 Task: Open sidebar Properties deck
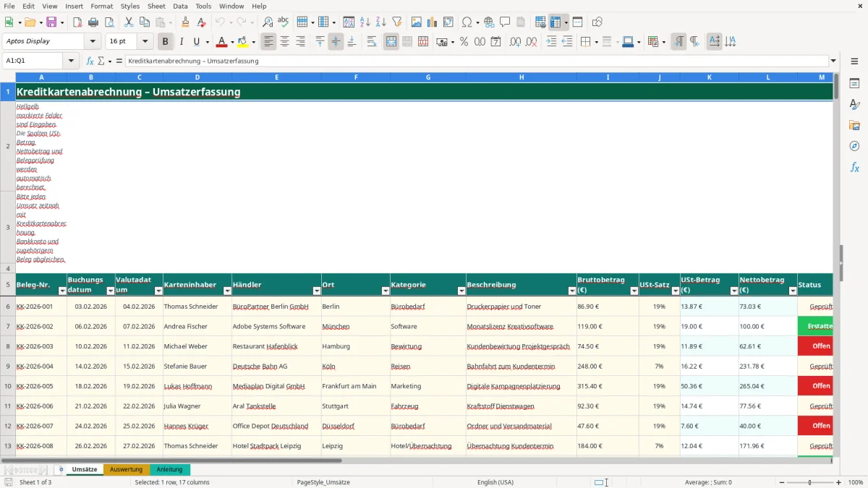pos(854,84)
